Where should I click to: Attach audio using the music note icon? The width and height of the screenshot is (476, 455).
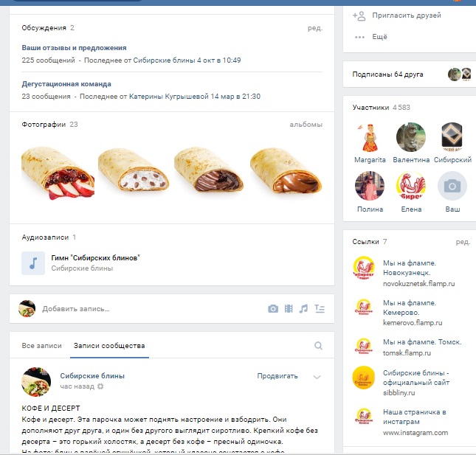pyautogui.click(x=303, y=309)
